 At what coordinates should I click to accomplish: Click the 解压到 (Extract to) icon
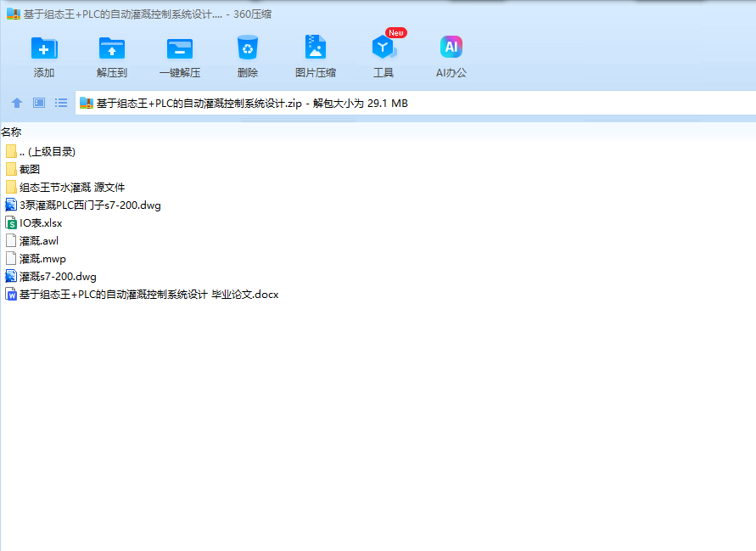click(112, 48)
